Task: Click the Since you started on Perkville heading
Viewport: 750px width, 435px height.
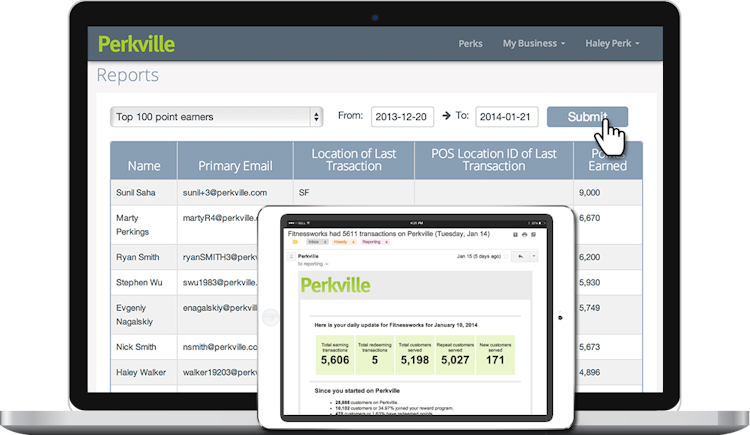Action: 357,390
